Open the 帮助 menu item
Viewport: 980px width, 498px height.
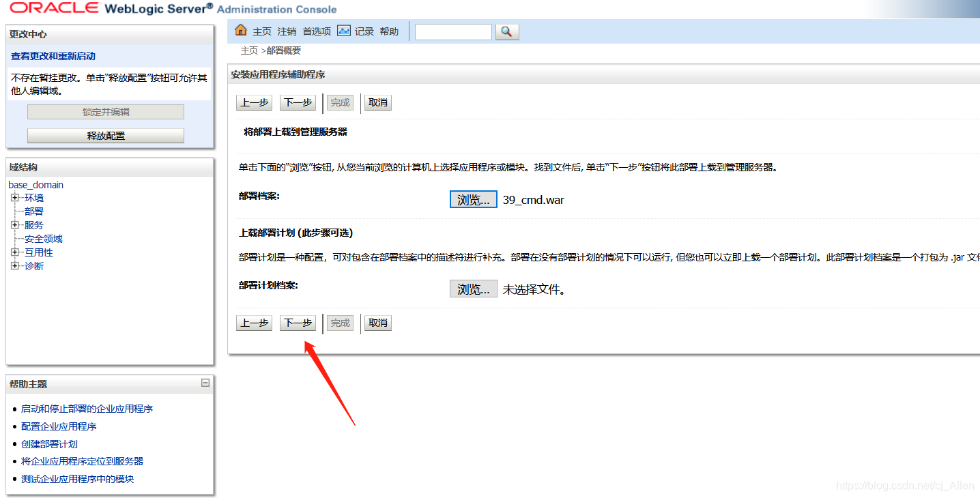point(389,31)
